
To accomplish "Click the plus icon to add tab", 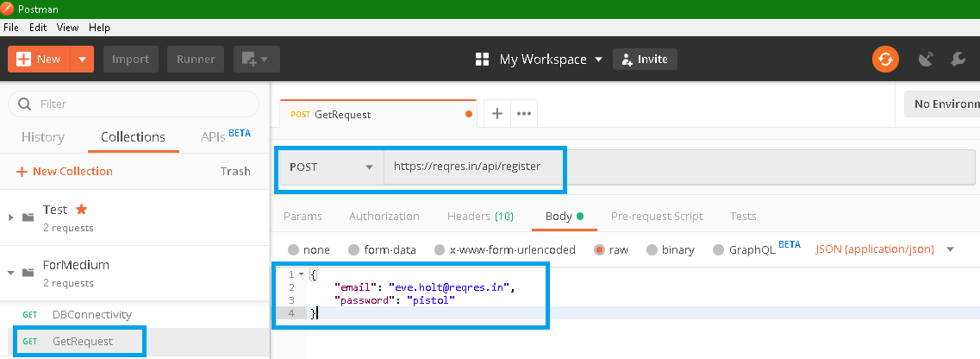I will (497, 114).
